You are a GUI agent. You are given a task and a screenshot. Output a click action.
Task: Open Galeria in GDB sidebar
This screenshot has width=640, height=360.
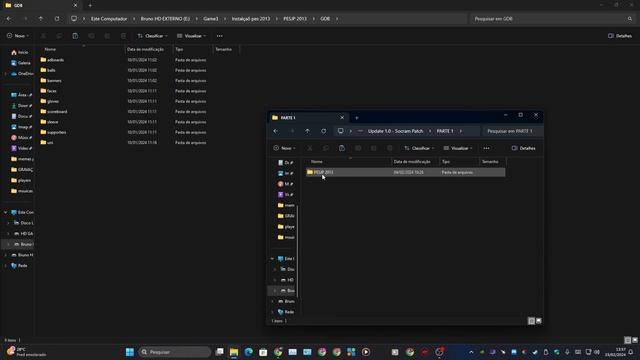pos(20,63)
